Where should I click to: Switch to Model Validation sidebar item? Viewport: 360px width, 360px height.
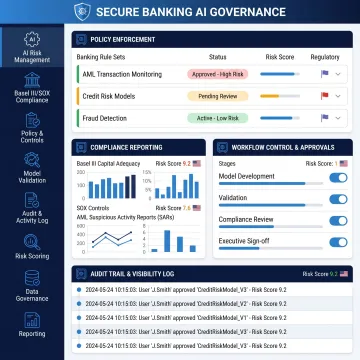32,167
